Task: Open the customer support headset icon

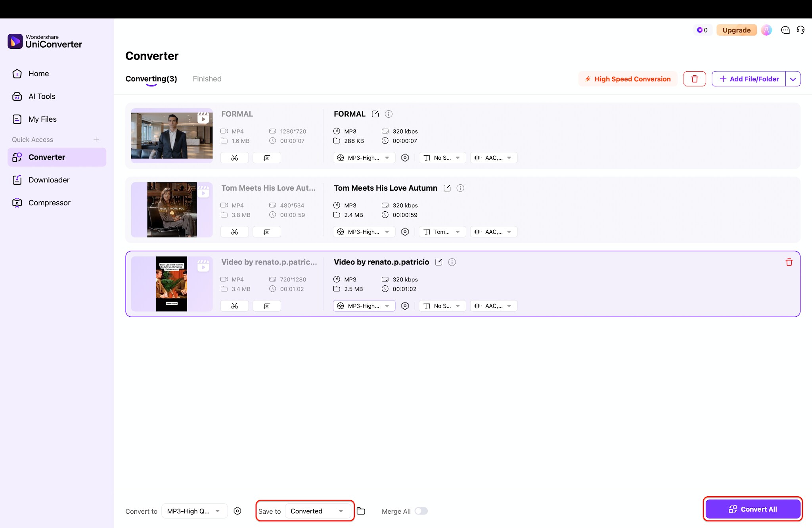Action: point(801,30)
